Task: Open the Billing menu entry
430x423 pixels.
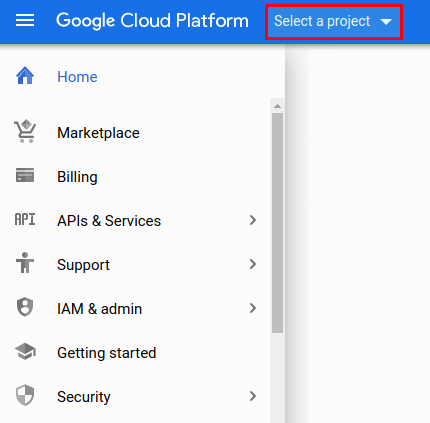Action: coord(77,177)
